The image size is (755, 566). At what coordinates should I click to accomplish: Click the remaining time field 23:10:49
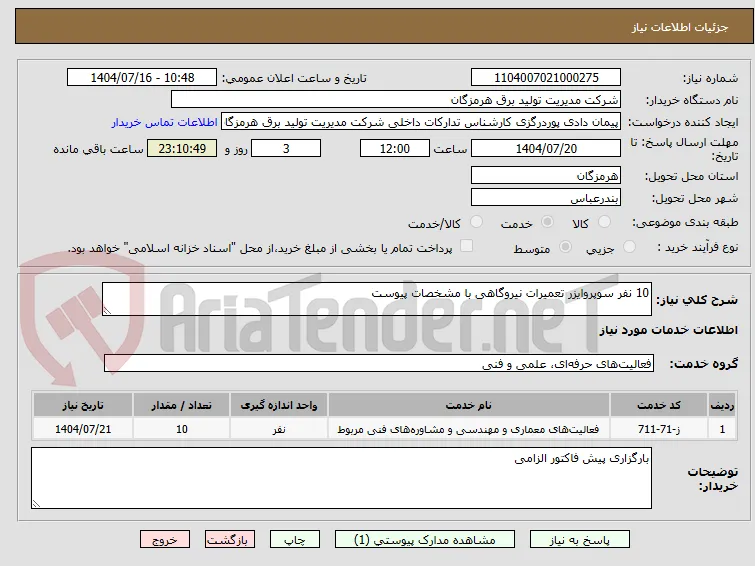pos(182,148)
